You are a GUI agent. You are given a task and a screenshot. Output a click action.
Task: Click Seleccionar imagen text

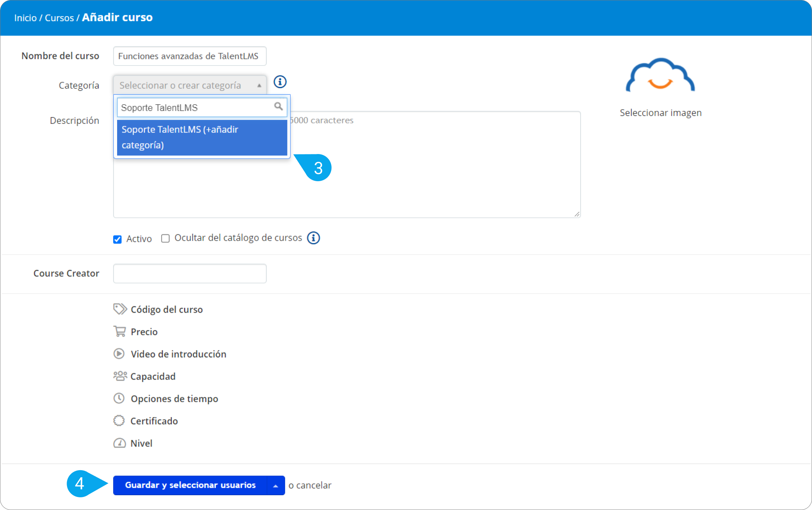pyautogui.click(x=661, y=113)
